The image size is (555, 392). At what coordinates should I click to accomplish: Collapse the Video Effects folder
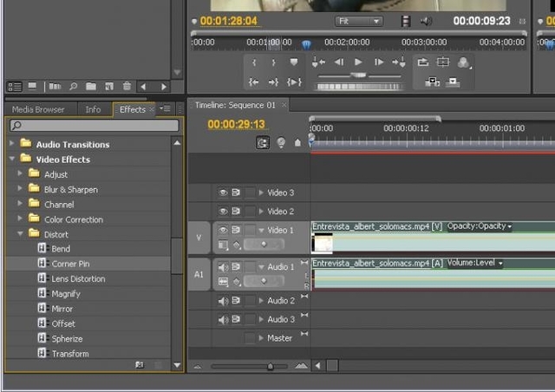coord(12,159)
